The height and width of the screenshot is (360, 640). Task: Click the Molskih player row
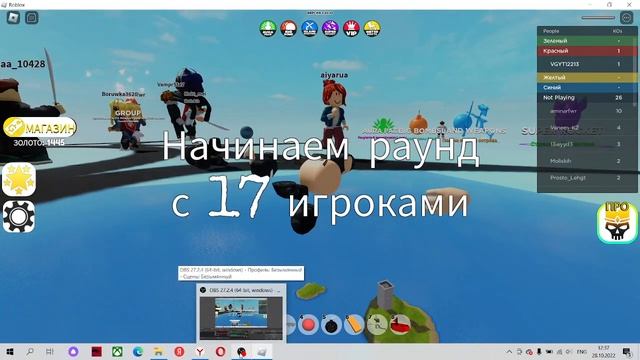pos(587,161)
